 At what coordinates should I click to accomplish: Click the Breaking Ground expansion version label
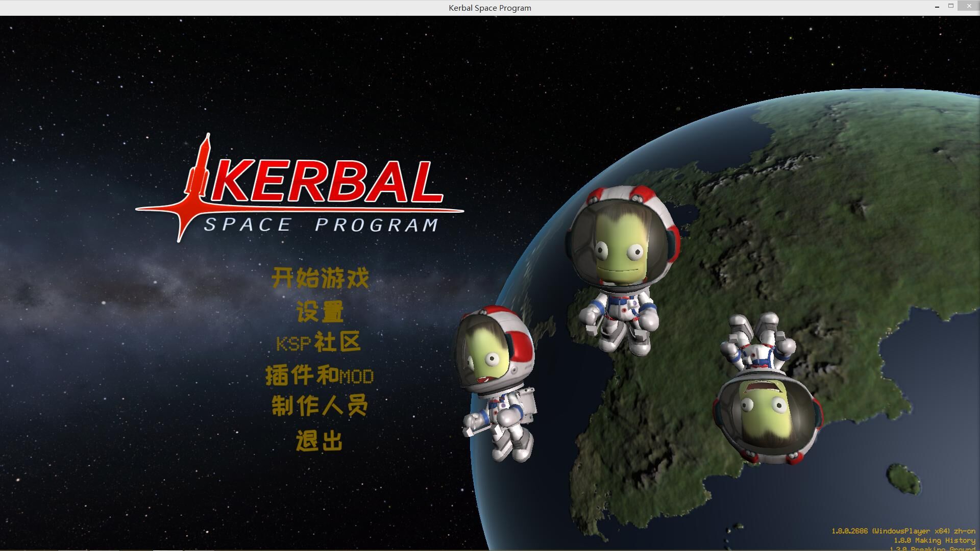(934, 548)
